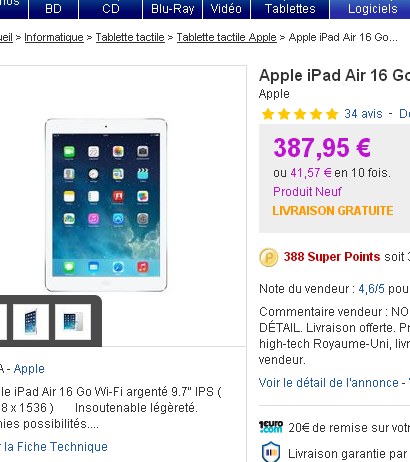Viewport: 410px width, 462px height.
Task: Go to Tablette tactile breadcrumb link
Action: [130, 37]
